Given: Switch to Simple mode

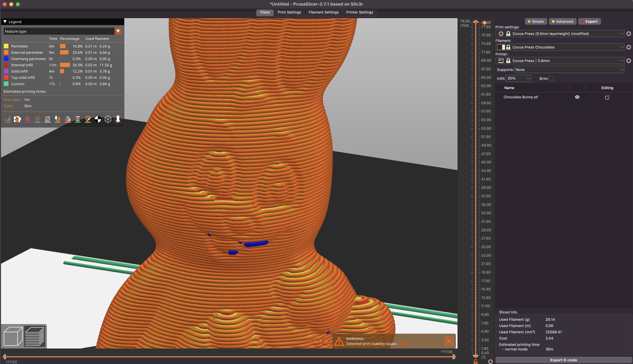Looking at the screenshot, I should coord(535,22).
